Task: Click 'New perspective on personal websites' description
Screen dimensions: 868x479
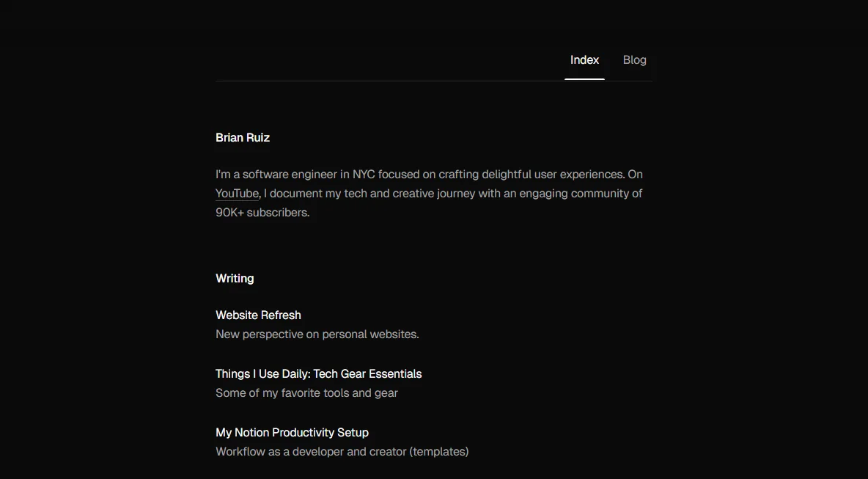Action: point(317,334)
